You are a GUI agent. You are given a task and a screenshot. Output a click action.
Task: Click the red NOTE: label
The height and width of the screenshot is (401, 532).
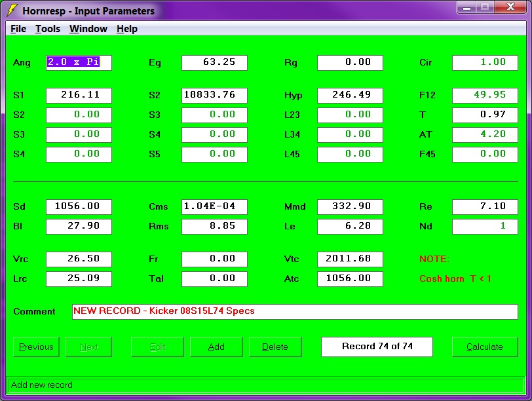tap(434, 259)
